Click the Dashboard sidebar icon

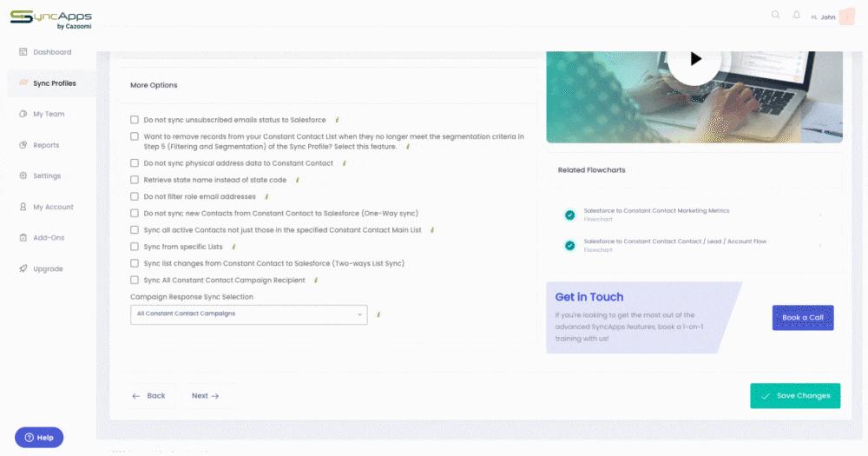pos(23,52)
